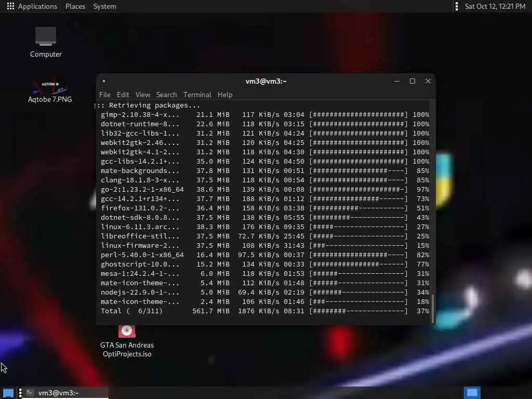Click the '561.7 MiB' total size value
Viewport: 532px width, 399px height.
[211, 311]
